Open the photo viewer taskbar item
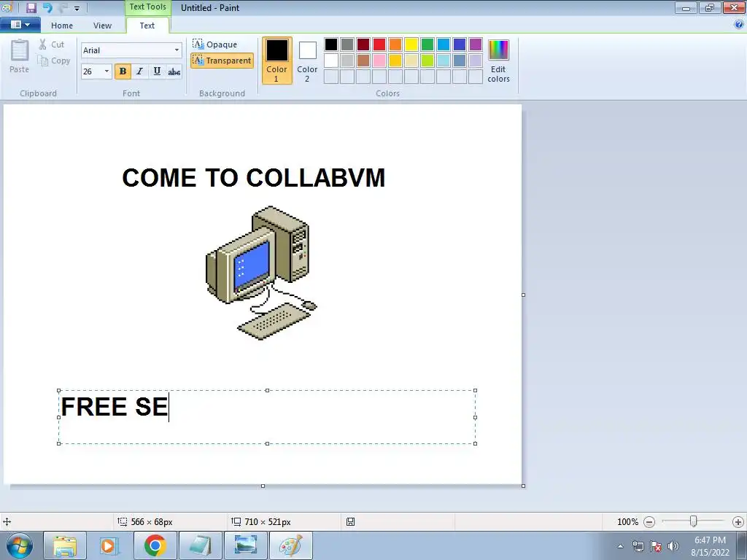Image resolution: width=747 pixels, height=560 pixels. pos(245,545)
